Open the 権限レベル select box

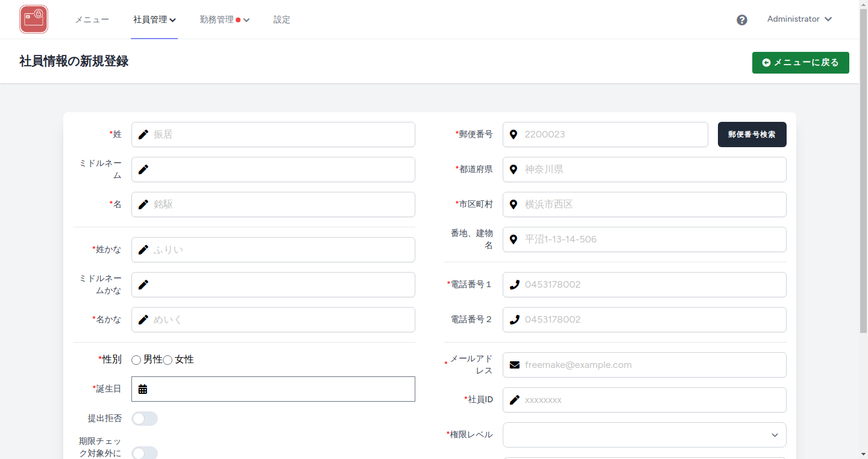644,435
